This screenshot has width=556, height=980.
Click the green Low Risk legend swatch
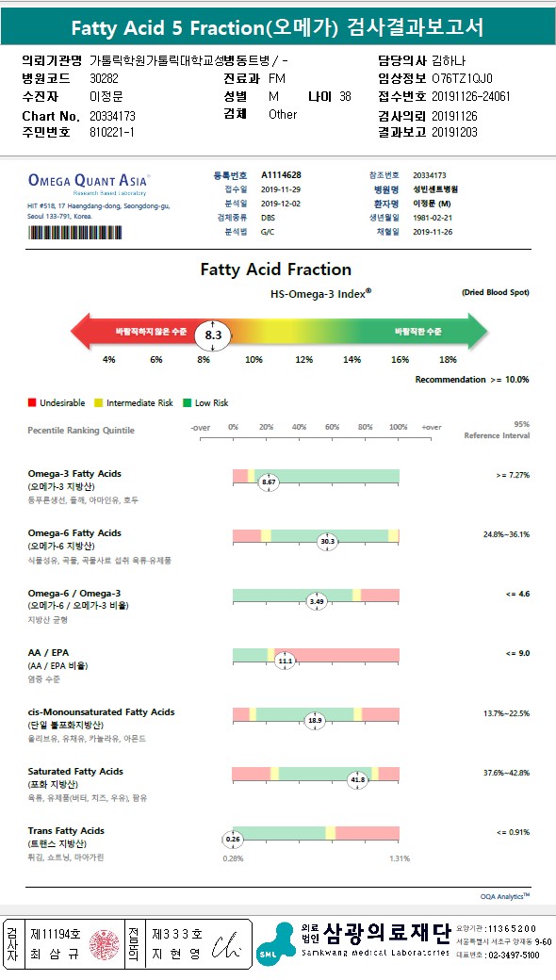point(187,403)
